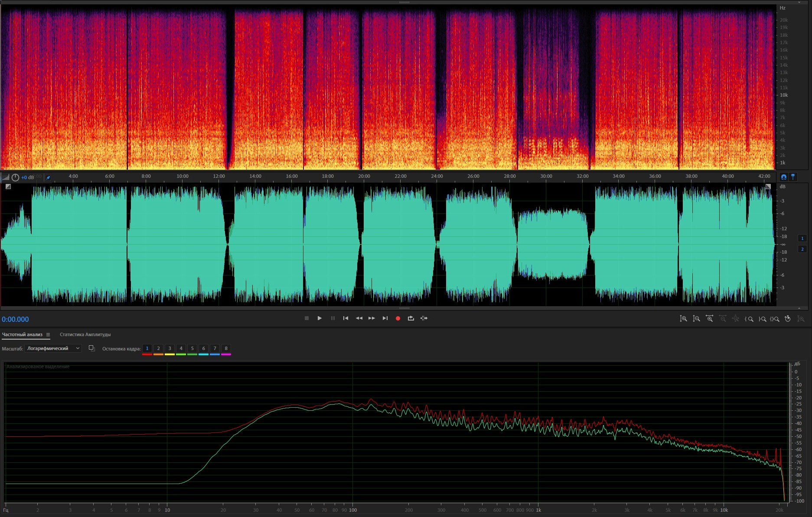Toggle channel 1 enable button

(802, 238)
